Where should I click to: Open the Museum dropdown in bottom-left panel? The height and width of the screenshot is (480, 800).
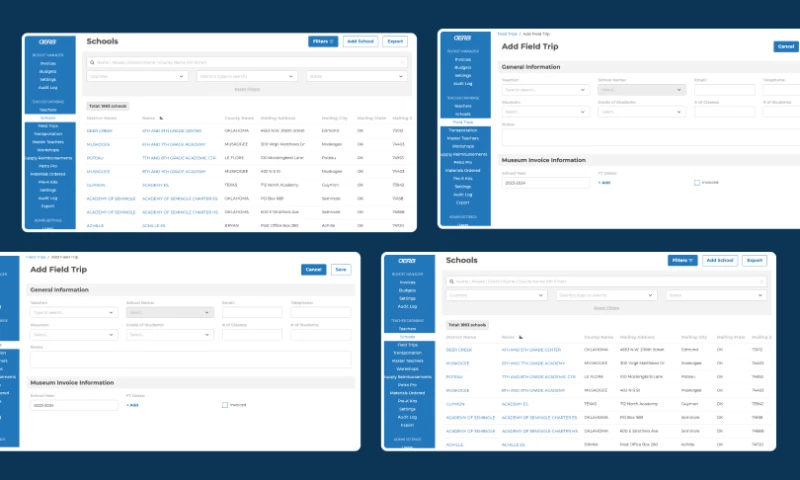pyautogui.click(x=72, y=335)
